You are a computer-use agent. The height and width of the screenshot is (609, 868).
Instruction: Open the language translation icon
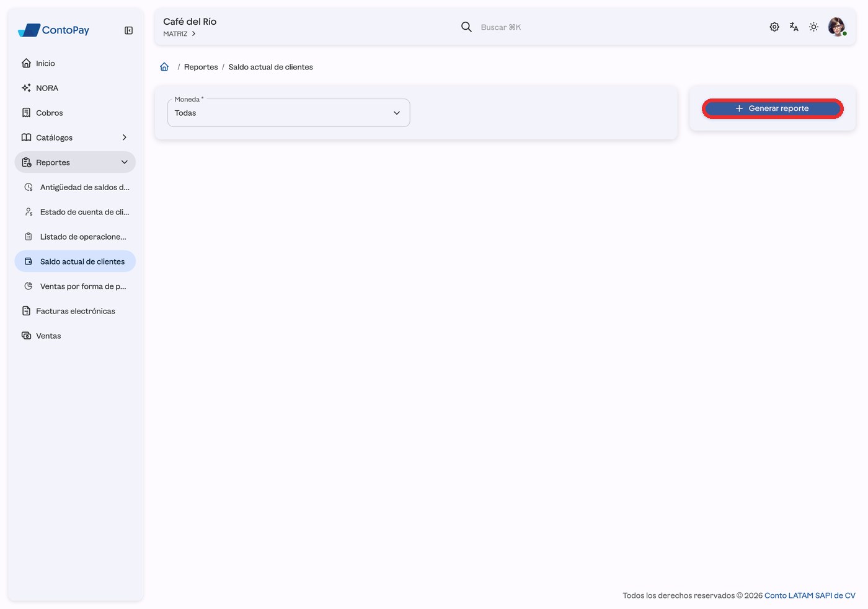[x=794, y=27]
